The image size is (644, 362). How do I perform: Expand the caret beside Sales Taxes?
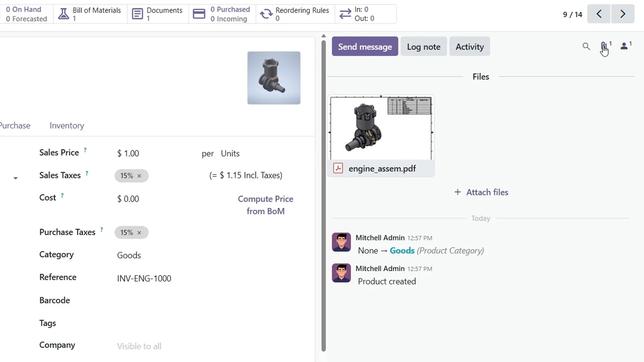click(15, 178)
